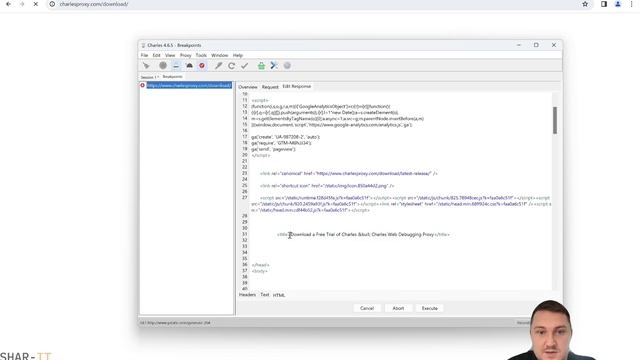Toggle the Recording round button in the toolbar
This screenshot has height=360, width=640.
163,65
